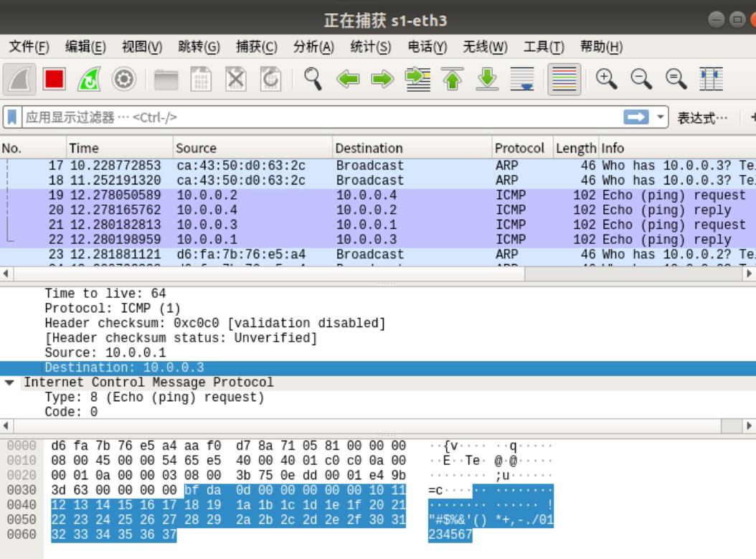756x559 pixels.
Task: Close the capture file X icon
Action: [x=236, y=79]
